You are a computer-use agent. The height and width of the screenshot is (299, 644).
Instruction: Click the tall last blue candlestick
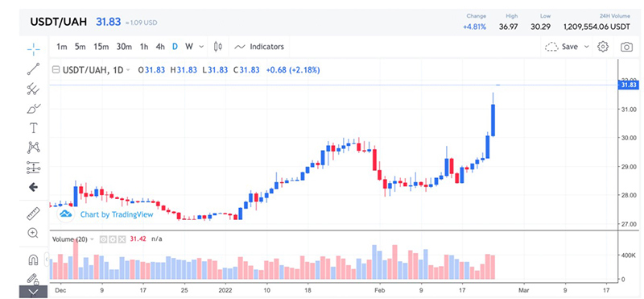pos(493,120)
